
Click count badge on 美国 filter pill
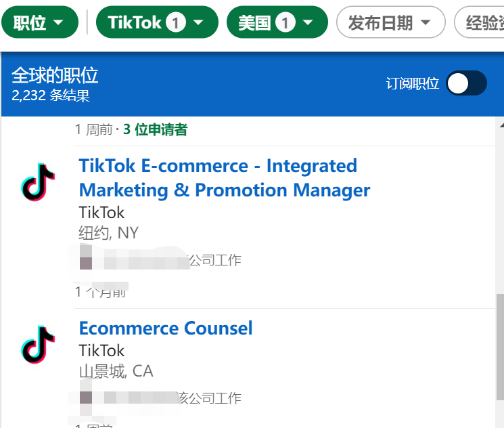[285, 23]
